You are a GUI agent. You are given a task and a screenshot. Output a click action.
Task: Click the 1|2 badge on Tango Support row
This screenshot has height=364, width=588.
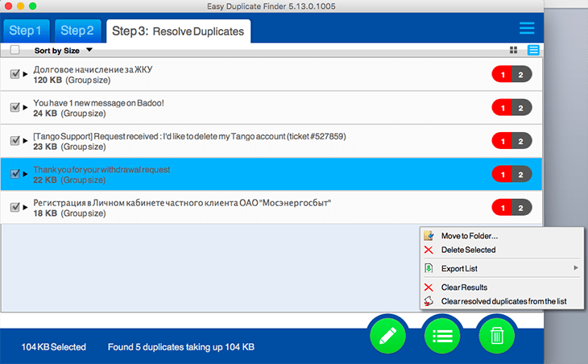(511, 141)
